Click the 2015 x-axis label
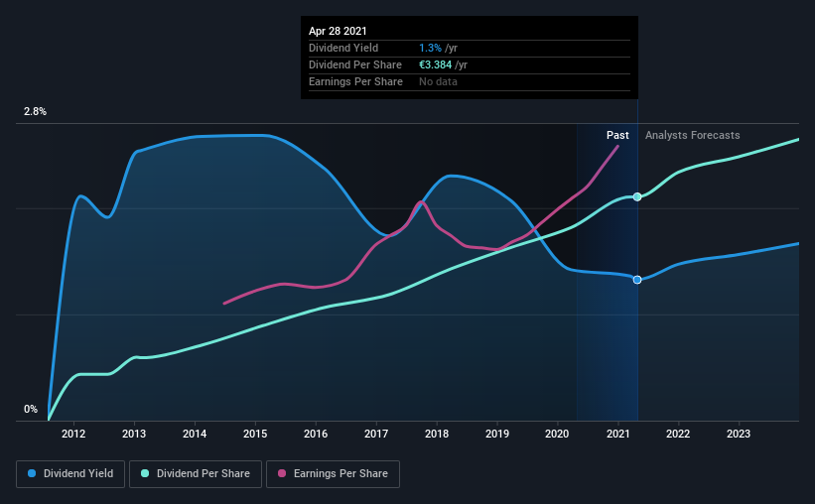Viewport: 815px width, 504px height. (x=255, y=434)
